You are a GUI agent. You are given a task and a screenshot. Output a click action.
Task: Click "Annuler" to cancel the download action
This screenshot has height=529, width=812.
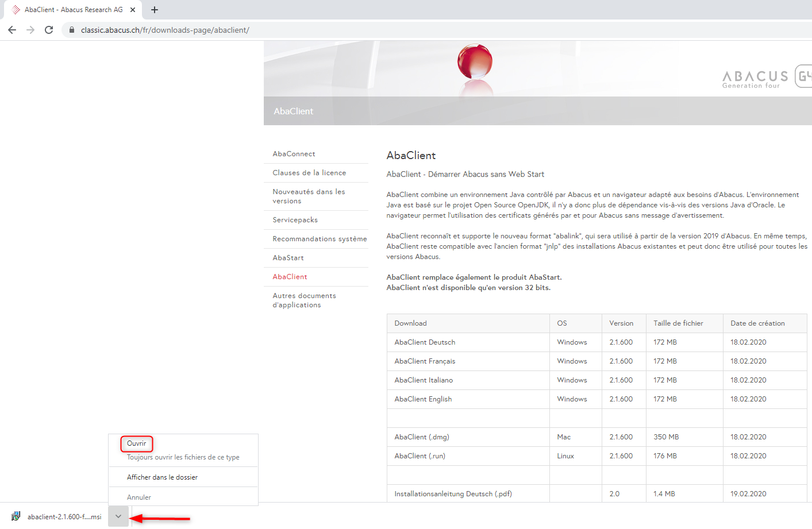[138, 497]
